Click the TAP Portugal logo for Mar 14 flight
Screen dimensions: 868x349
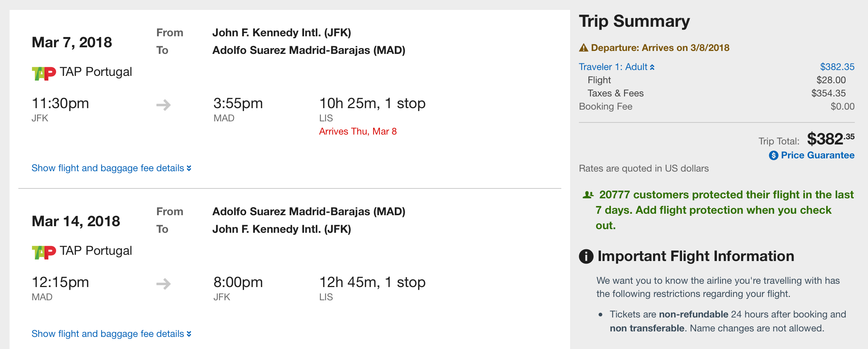[x=44, y=252]
